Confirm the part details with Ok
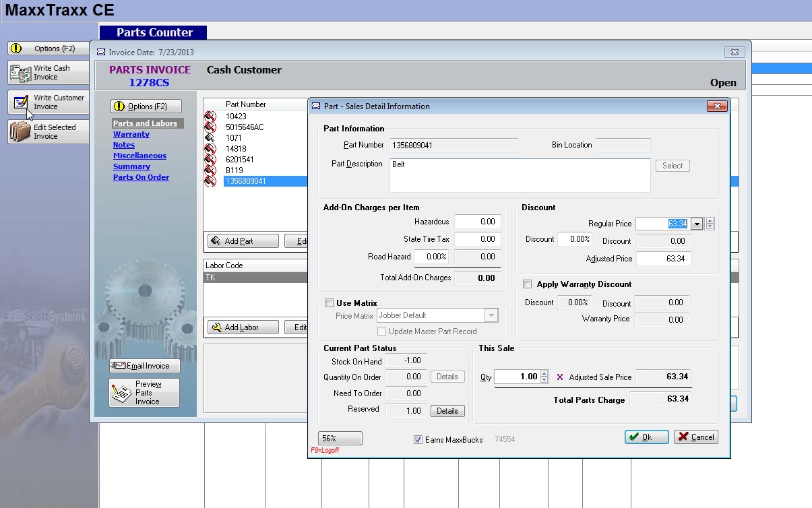Screen dimensions: 812x508 coord(647,437)
